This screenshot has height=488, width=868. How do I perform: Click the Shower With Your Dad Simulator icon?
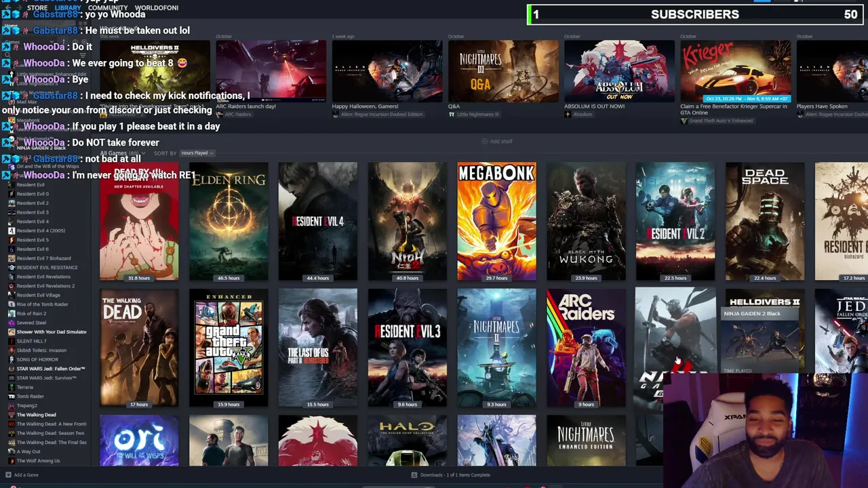click(12, 332)
